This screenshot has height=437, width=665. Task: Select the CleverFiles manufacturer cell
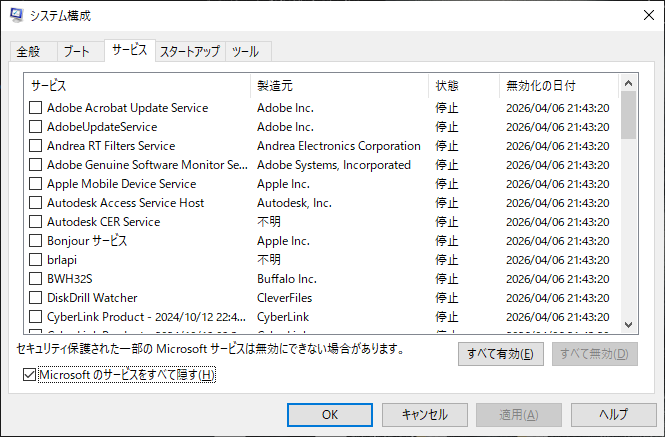coord(285,298)
